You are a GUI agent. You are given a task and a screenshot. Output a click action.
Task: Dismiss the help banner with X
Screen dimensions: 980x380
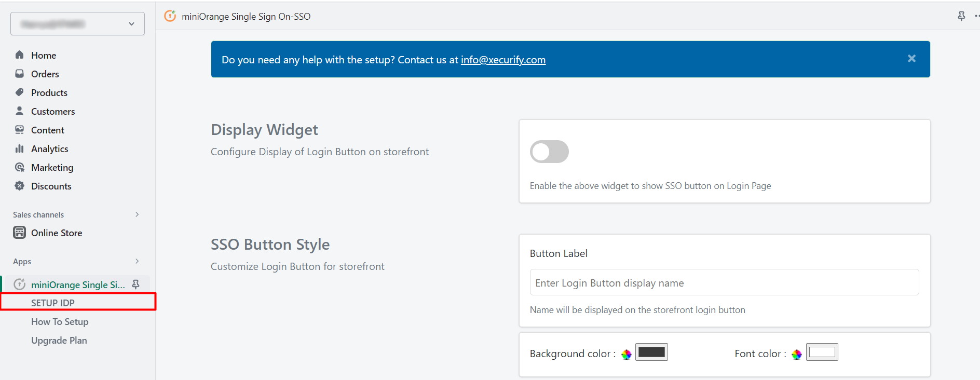911,59
